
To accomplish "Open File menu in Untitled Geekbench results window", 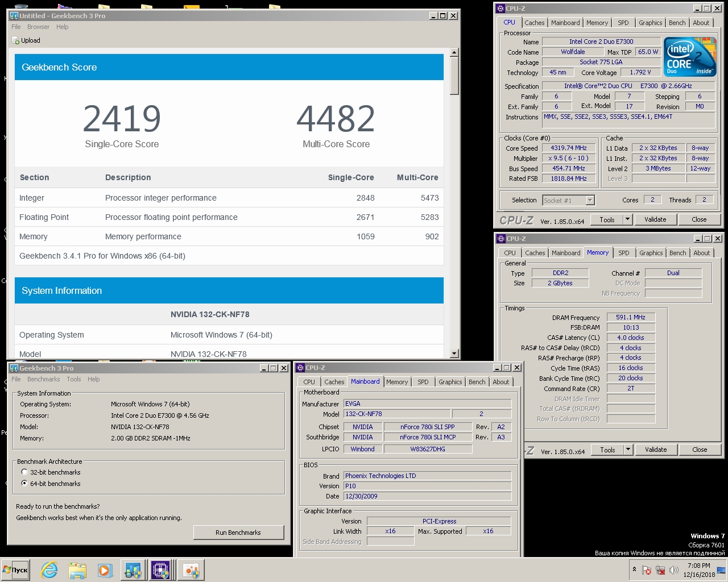I will [x=16, y=27].
